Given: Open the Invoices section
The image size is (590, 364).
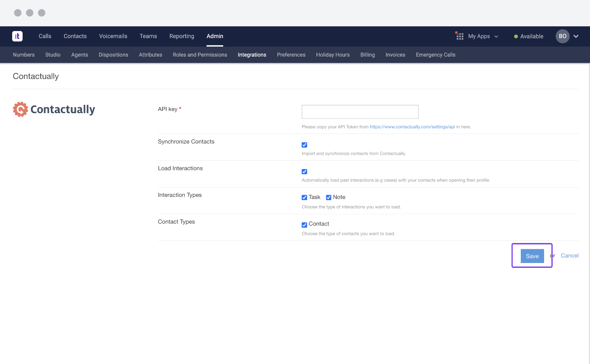Looking at the screenshot, I should [395, 55].
